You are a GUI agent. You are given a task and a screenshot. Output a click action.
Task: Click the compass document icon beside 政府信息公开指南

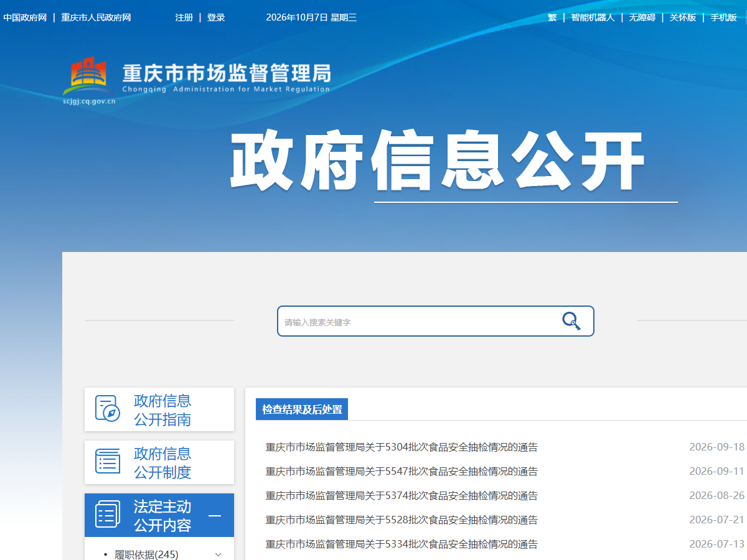point(107,409)
